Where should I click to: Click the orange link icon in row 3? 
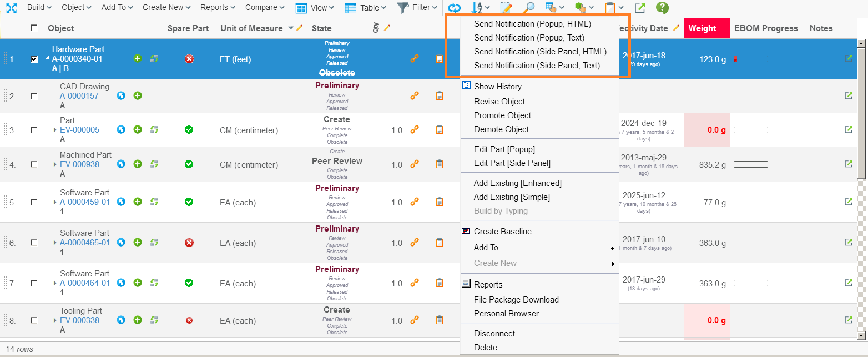414,130
